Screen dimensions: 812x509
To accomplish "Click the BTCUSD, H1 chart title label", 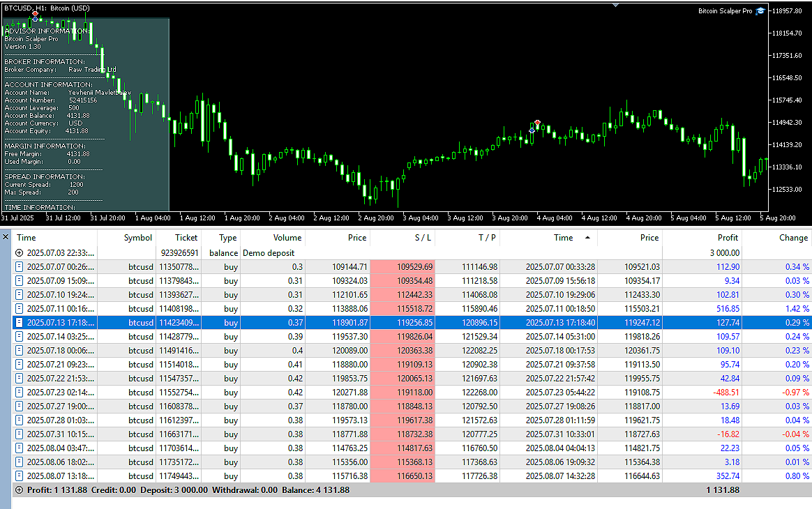I will tap(47, 8).
